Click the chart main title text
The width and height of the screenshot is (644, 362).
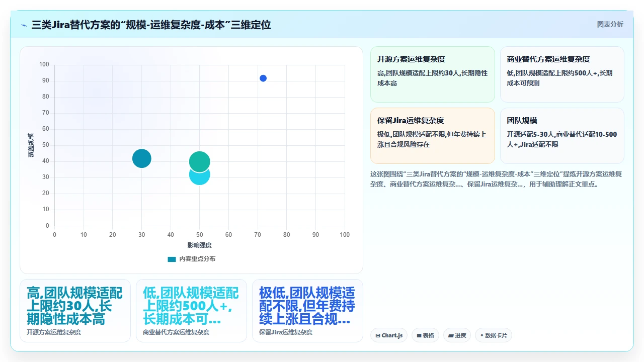point(151,25)
